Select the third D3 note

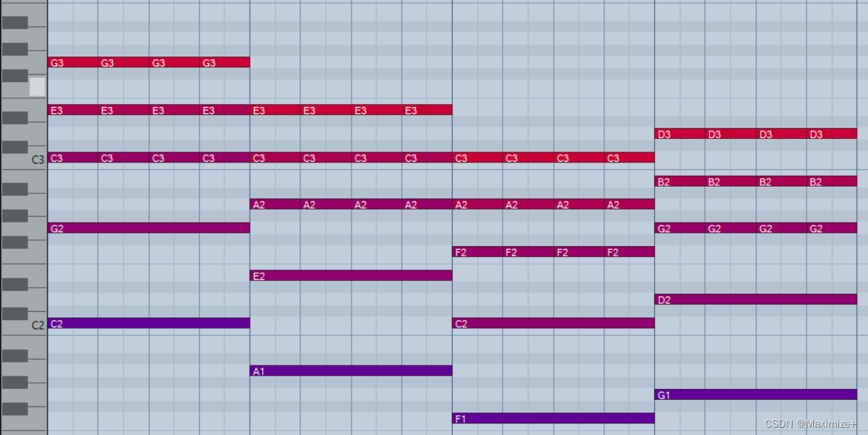(x=781, y=133)
